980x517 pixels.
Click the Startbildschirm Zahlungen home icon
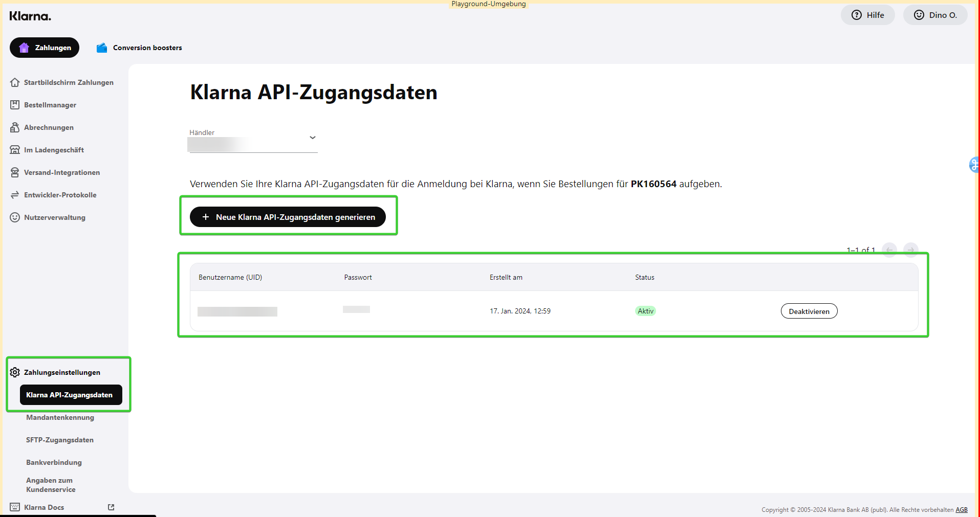click(x=15, y=82)
